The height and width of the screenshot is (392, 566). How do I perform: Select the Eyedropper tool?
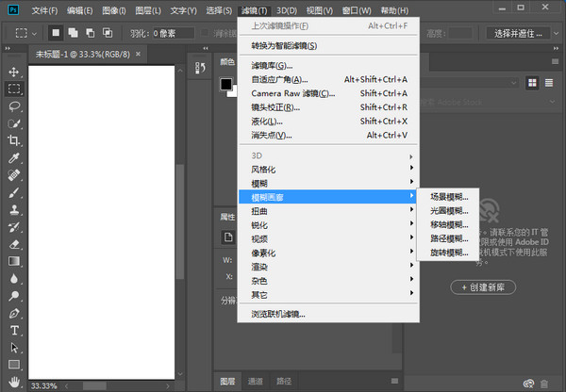[x=14, y=157]
